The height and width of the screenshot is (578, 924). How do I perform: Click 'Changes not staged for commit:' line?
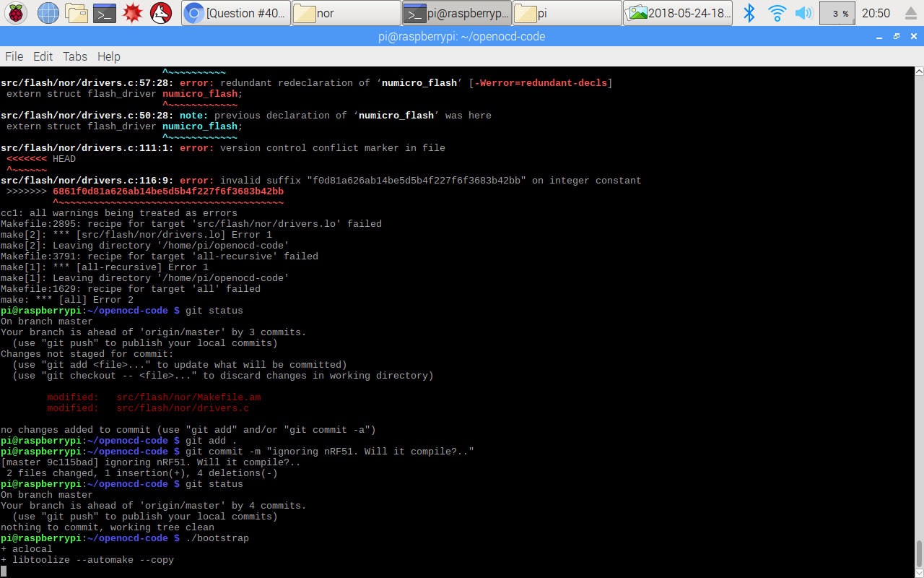click(87, 354)
